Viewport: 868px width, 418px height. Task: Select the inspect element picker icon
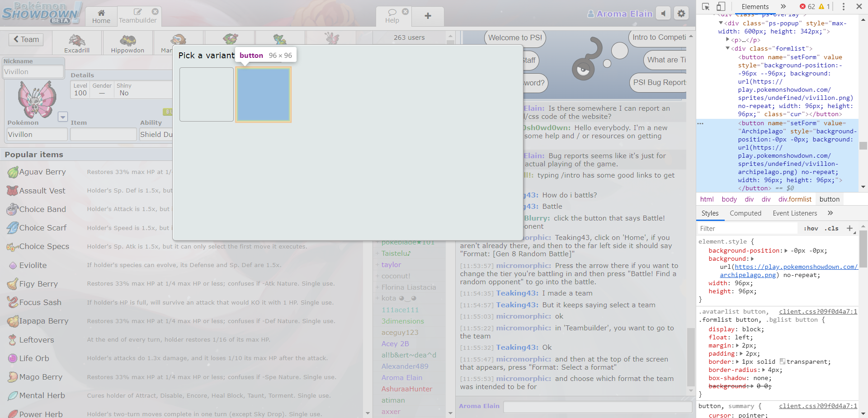click(x=706, y=6)
